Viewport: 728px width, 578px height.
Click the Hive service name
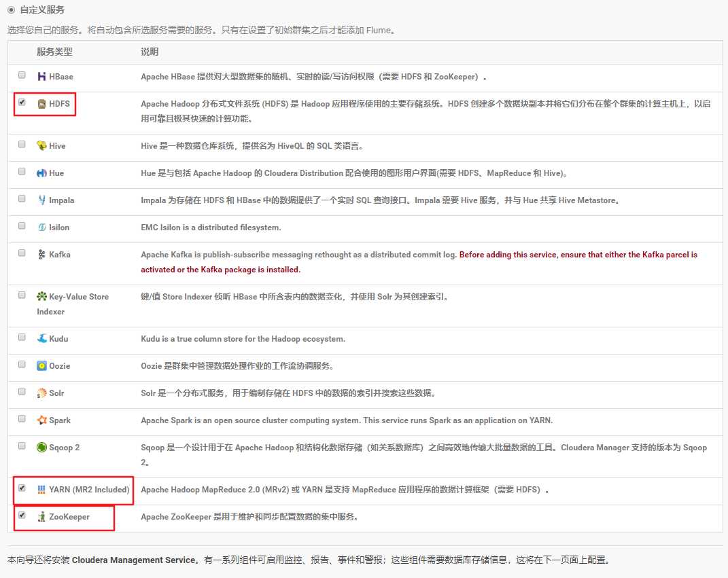click(x=57, y=145)
